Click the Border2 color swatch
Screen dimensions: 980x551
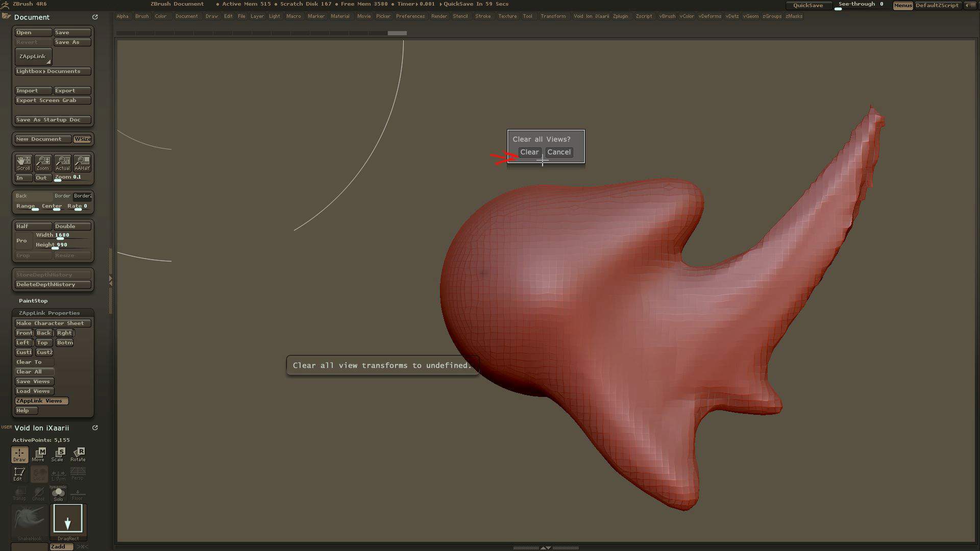pos(83,196)
